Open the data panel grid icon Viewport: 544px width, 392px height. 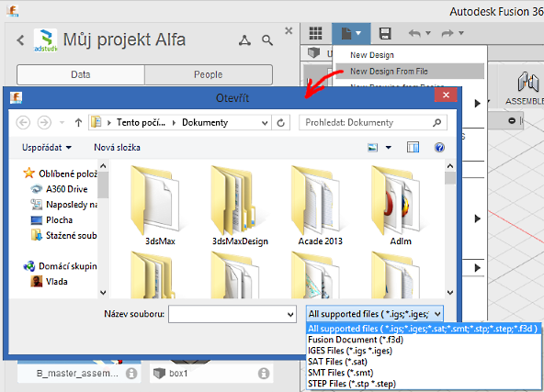tap(316, 33)
